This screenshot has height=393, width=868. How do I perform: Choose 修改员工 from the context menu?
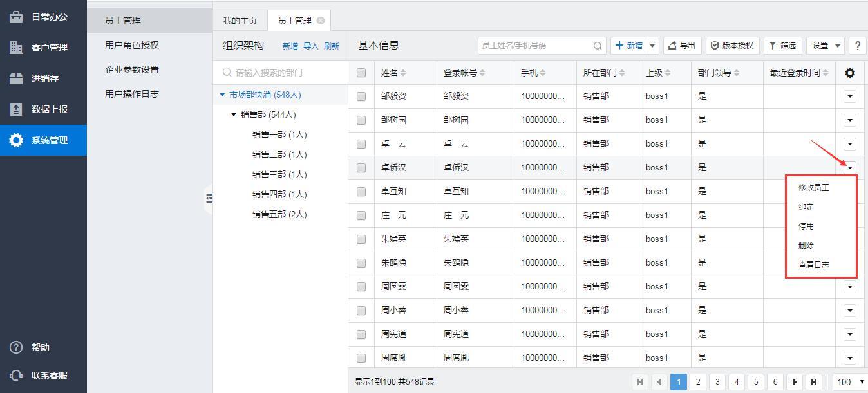click(x=813, y=188)
